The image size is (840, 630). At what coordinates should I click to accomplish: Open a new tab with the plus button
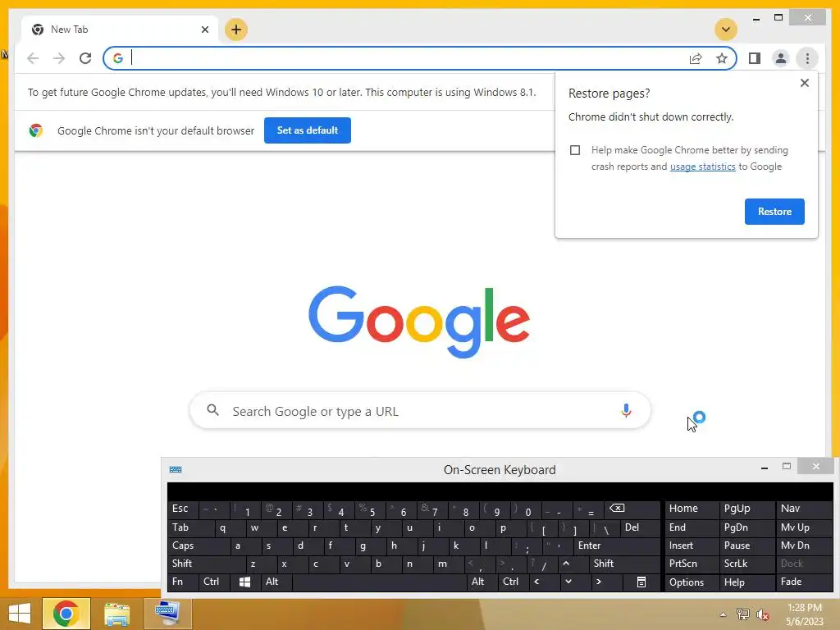(x=236, y=30)
